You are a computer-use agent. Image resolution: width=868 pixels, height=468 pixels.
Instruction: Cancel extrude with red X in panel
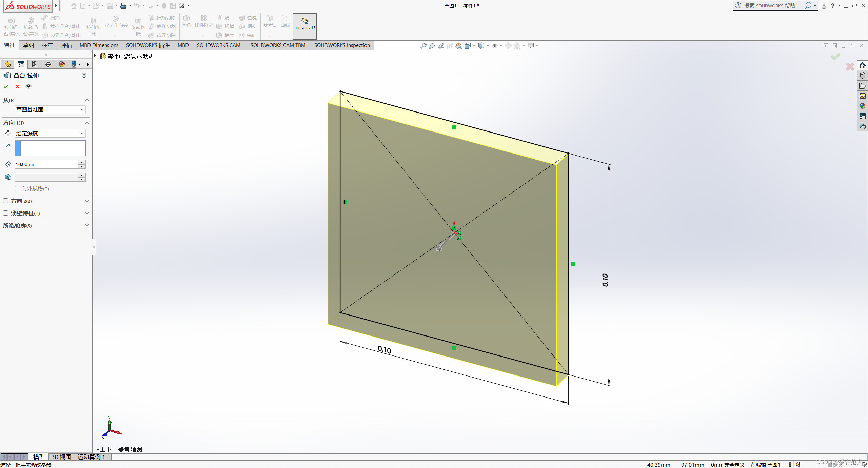17,86
